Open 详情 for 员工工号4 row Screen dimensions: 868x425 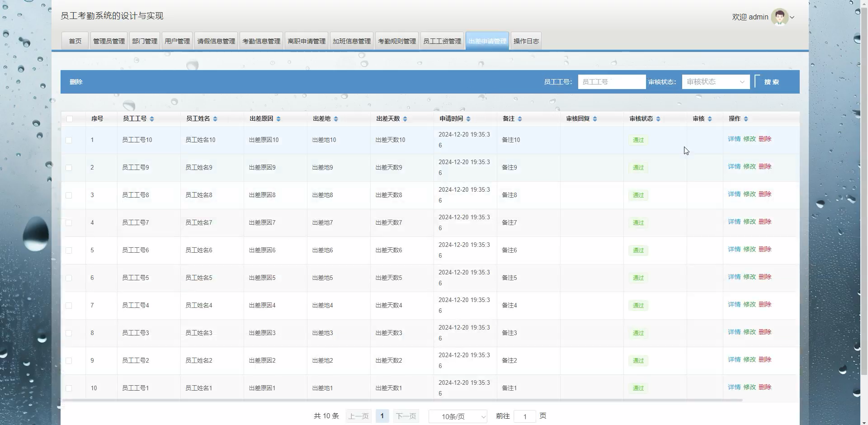[x=734, y=304]
